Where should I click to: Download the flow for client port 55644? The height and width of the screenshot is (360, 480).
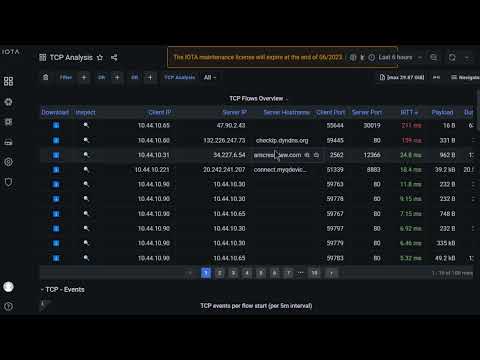[56, 125]
